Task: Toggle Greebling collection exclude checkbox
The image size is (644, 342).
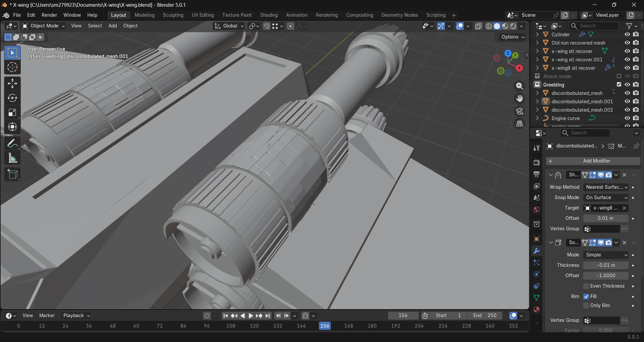Action: tap(619, 84)
